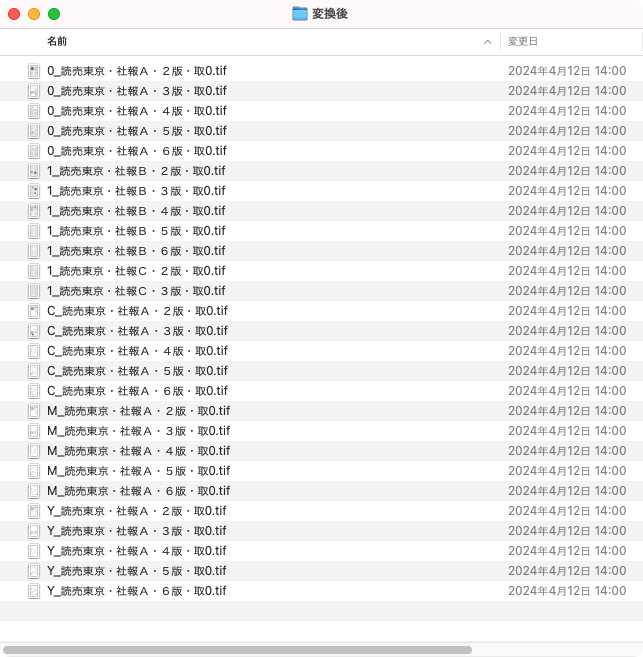The width and height of the screenshot is (643, 657).
Task: Select file Y_読売東京・社報A・3版・取0.tif
Action: [x=136, y=531]
